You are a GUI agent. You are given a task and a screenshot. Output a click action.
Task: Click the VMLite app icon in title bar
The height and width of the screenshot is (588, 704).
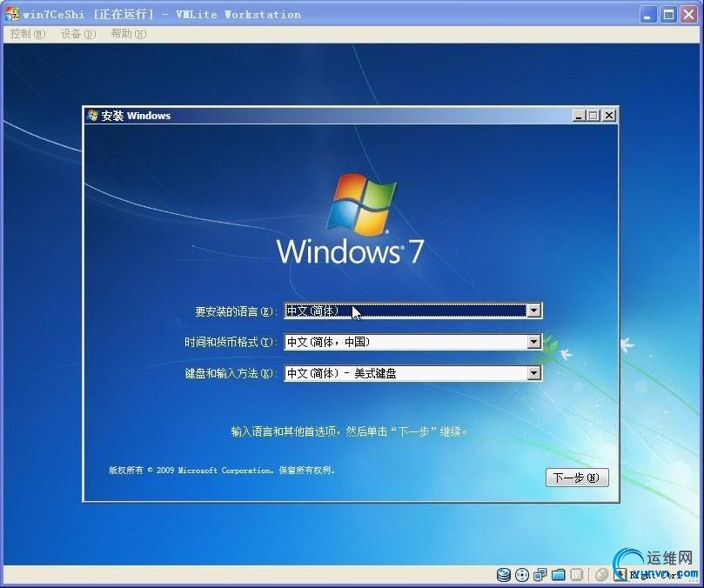(x=12, y=14)
